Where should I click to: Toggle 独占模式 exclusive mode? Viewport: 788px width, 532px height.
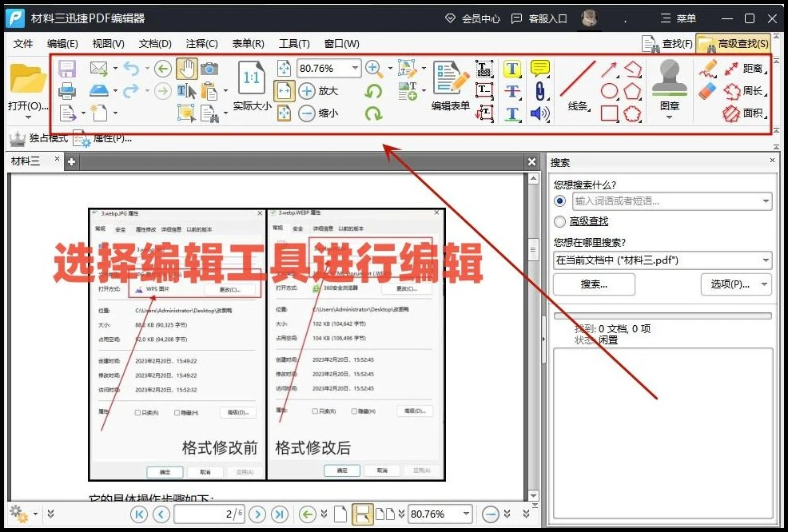pyautogui.click(x=38, y=138)
